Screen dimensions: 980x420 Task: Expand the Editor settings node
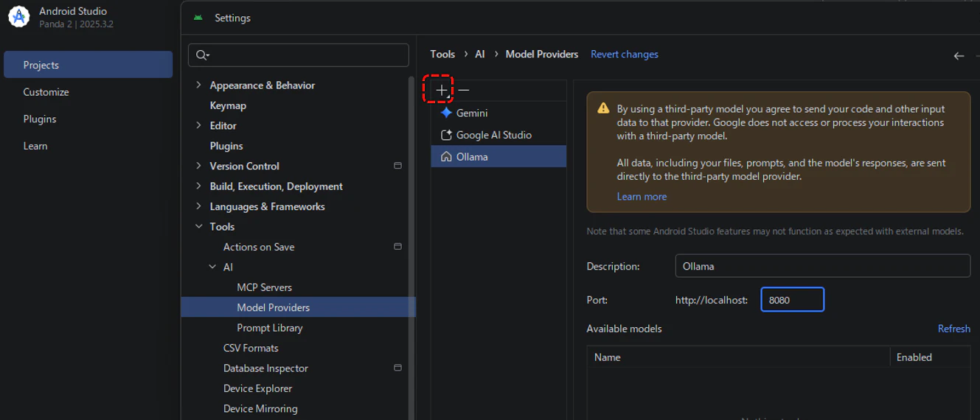[198, 125]
